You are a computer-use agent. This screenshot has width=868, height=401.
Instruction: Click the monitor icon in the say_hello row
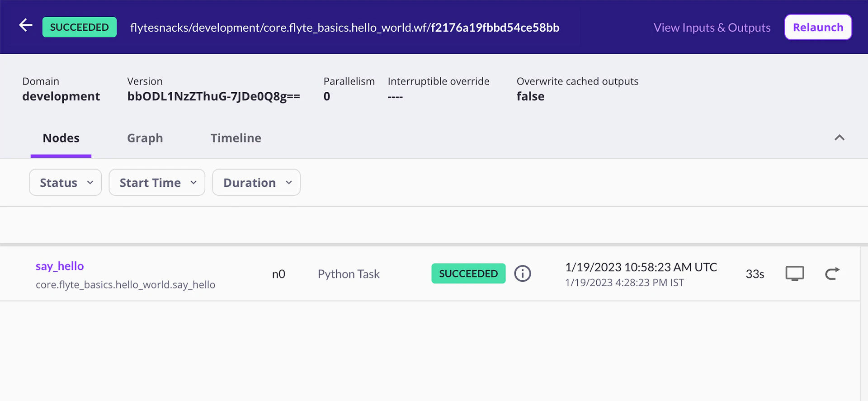click(x=794, y=274)
